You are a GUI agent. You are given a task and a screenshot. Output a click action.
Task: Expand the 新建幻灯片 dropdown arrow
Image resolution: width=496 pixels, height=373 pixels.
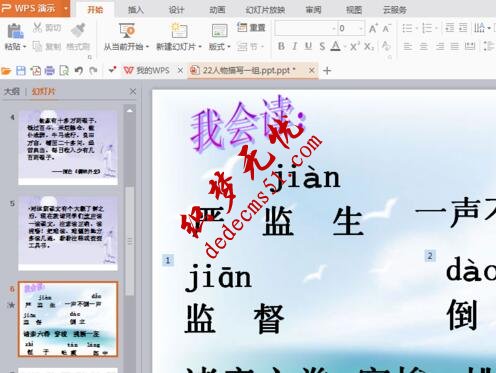pos(200,47)
